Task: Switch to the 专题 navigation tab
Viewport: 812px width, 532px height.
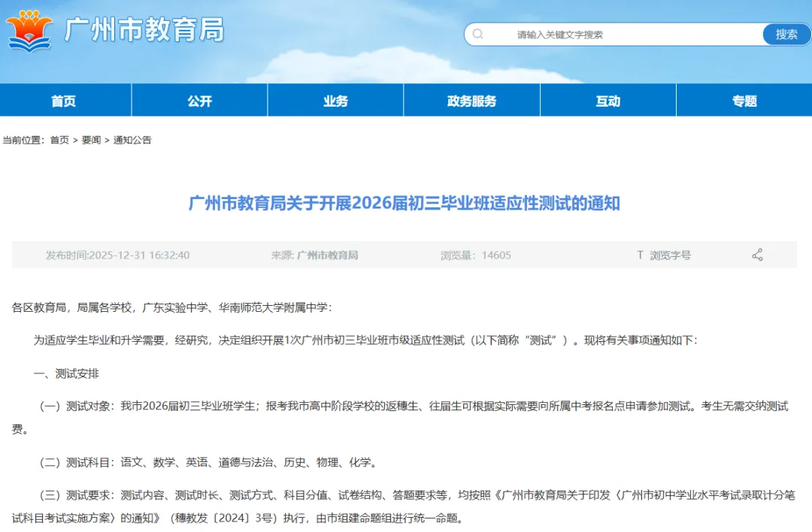Action: (x=744, y=100)
